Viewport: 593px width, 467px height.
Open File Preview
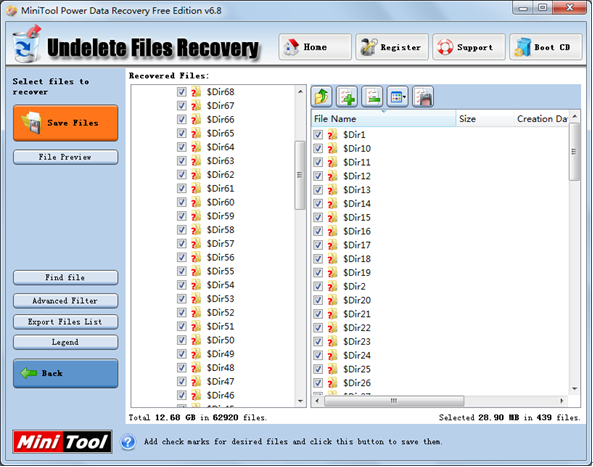pos(65,157)
